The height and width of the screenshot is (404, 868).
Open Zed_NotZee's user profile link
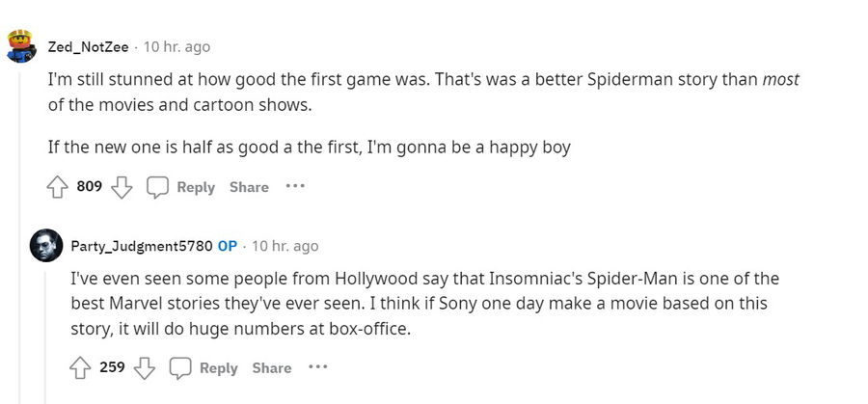pyautogui.click(x=88, y=46)
